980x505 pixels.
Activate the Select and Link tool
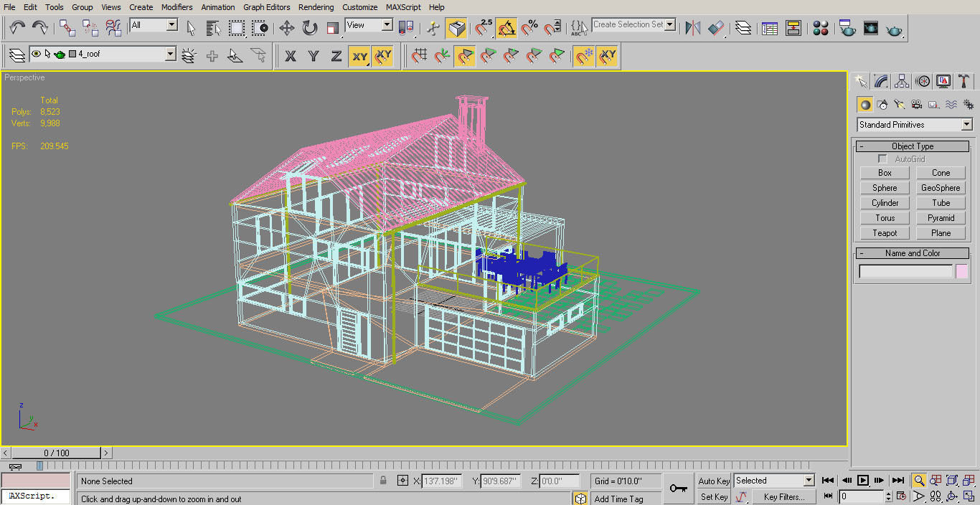67,28
